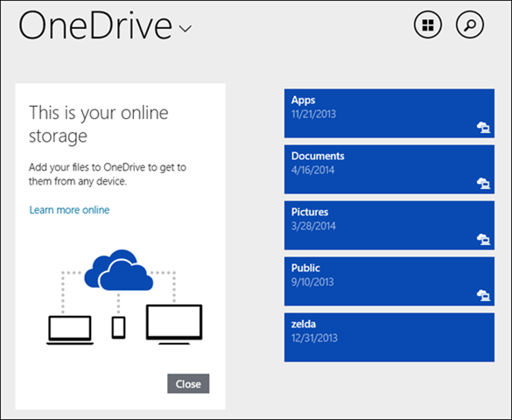Click the sync status icon on Public tile
The image size is (512, 420).
pos(483,296)
